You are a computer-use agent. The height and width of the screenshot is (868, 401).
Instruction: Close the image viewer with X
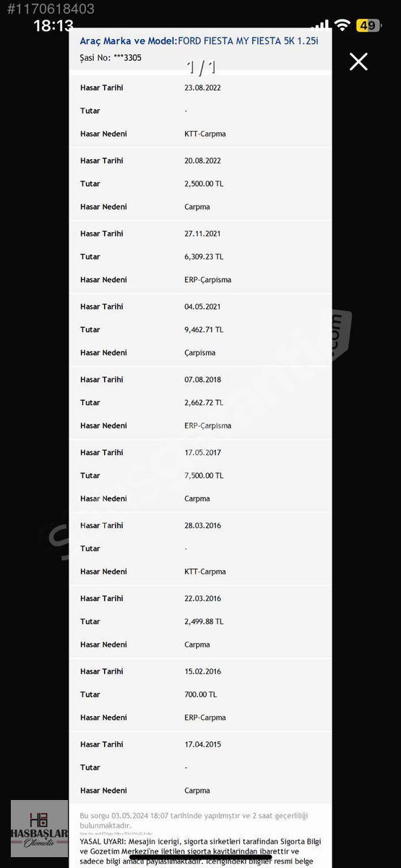[x=358, y=61]
